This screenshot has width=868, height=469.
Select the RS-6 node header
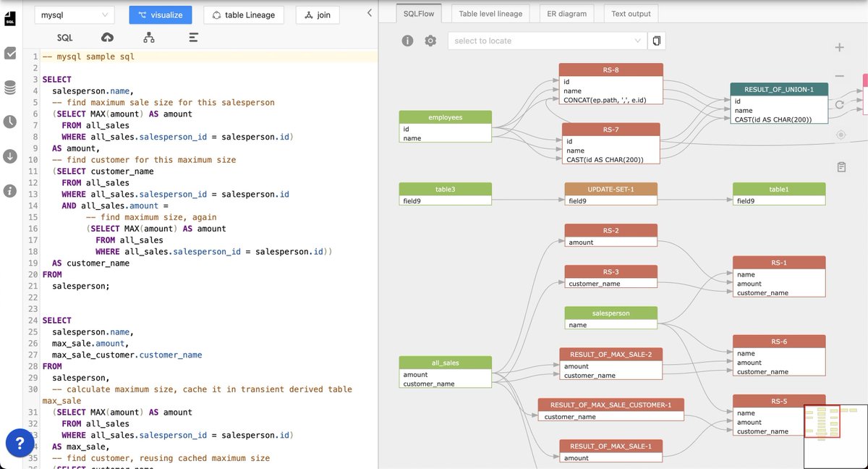[779, 342]
